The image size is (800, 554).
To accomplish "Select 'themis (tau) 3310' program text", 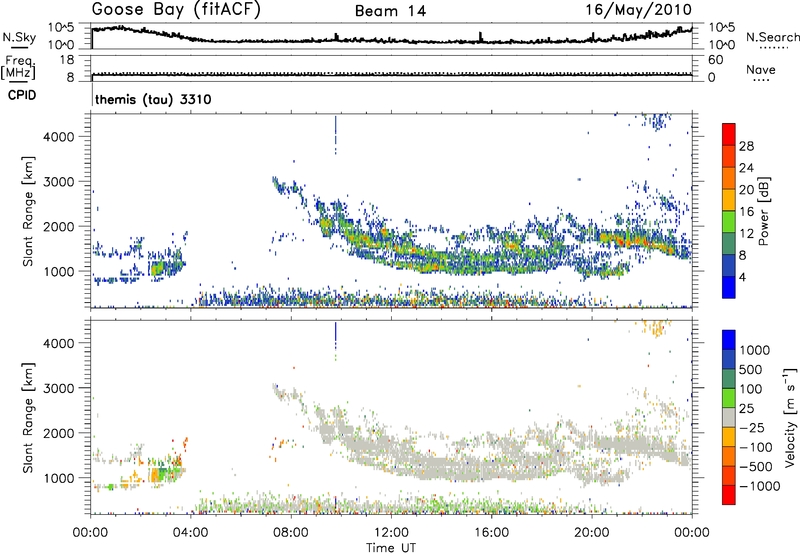I will [153, 99].
